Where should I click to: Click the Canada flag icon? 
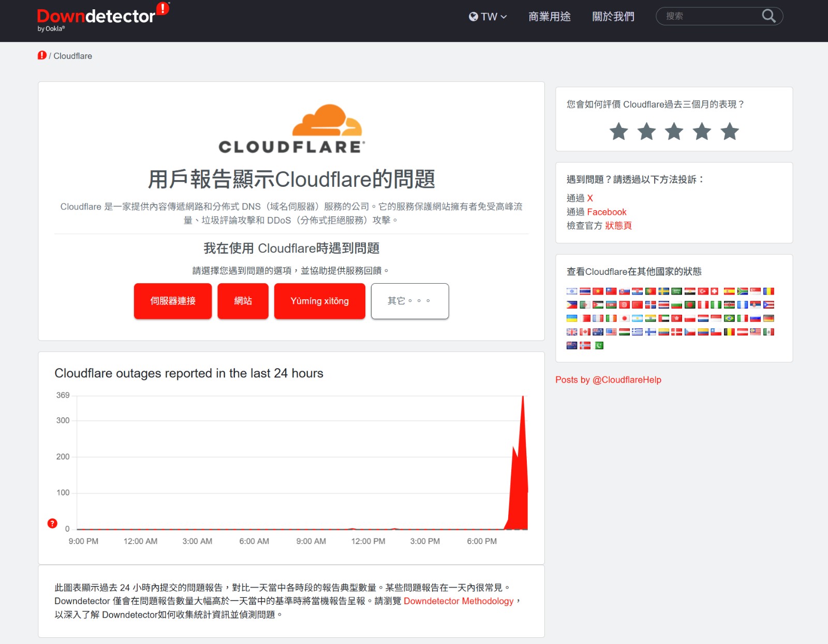584,332
